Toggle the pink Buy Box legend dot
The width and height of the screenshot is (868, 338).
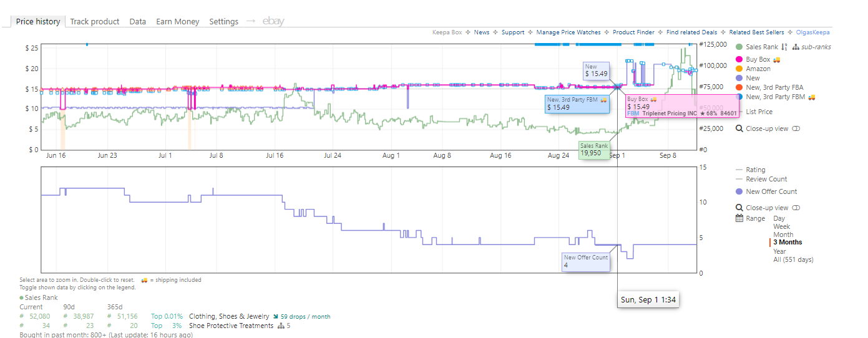tap(739, 59)
